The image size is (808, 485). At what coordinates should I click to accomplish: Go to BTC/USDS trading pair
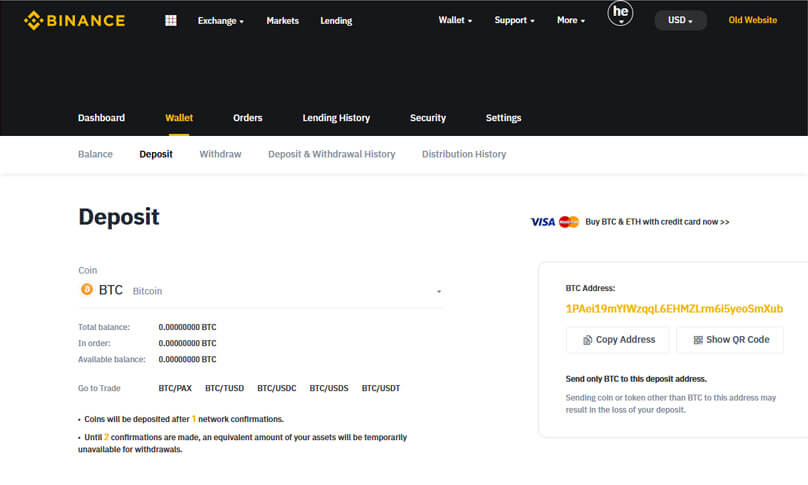tap(329, 388)
